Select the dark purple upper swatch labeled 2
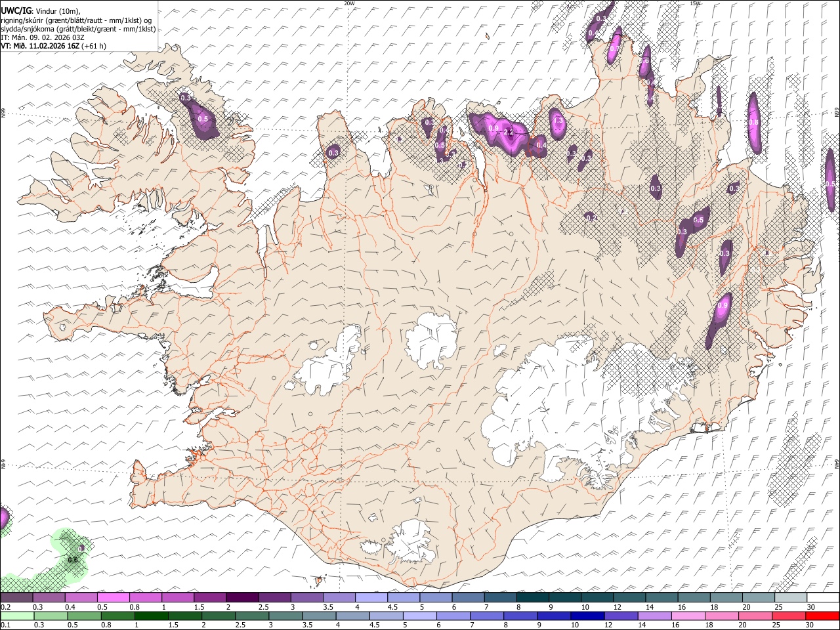This screenshot has width=840, height=630. [x=241, y=598]
